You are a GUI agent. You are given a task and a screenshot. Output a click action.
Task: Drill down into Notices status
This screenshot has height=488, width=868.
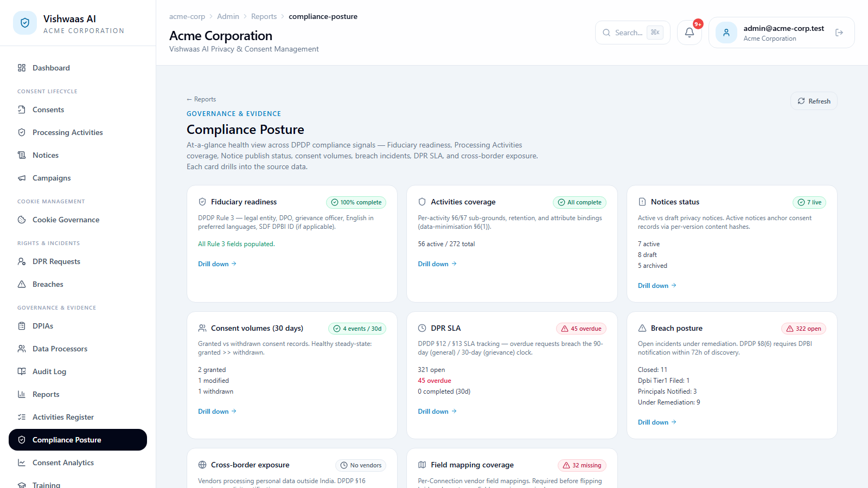click(x=657, y=286)
